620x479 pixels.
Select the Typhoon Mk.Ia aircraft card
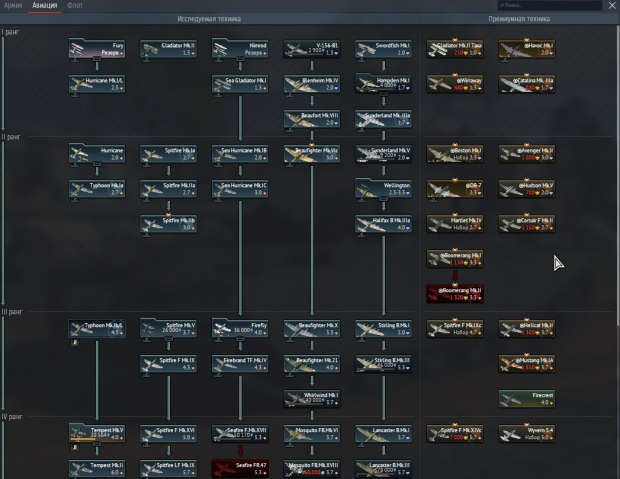tap(97, 189)
